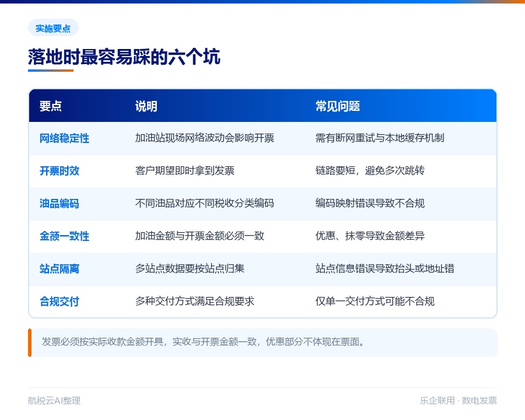Click cell 多站点数据要按站点归集
The height and width of the screenshot is (420, 525).
190,268
